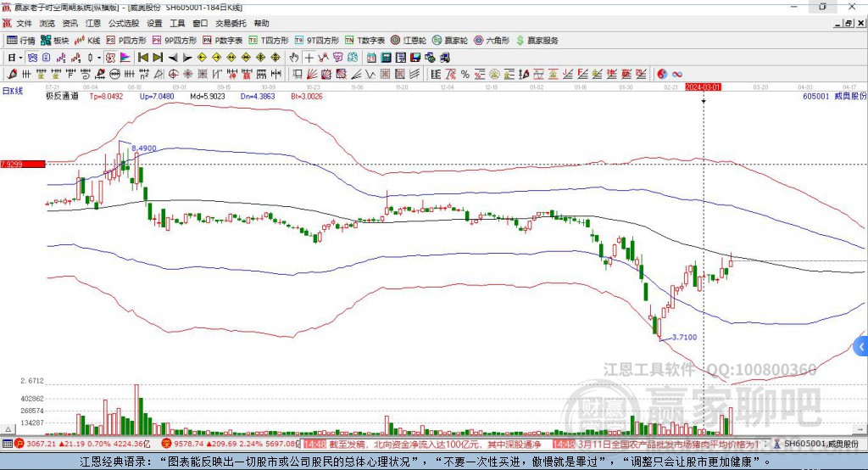Click the red 7.9299 price label
Viewport: 868px width, 470px height.
23,164
